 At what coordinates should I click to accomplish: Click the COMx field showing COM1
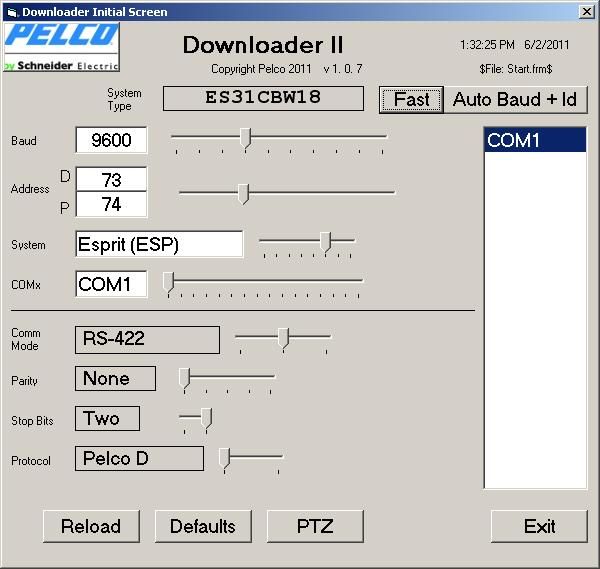pos(111,284)
